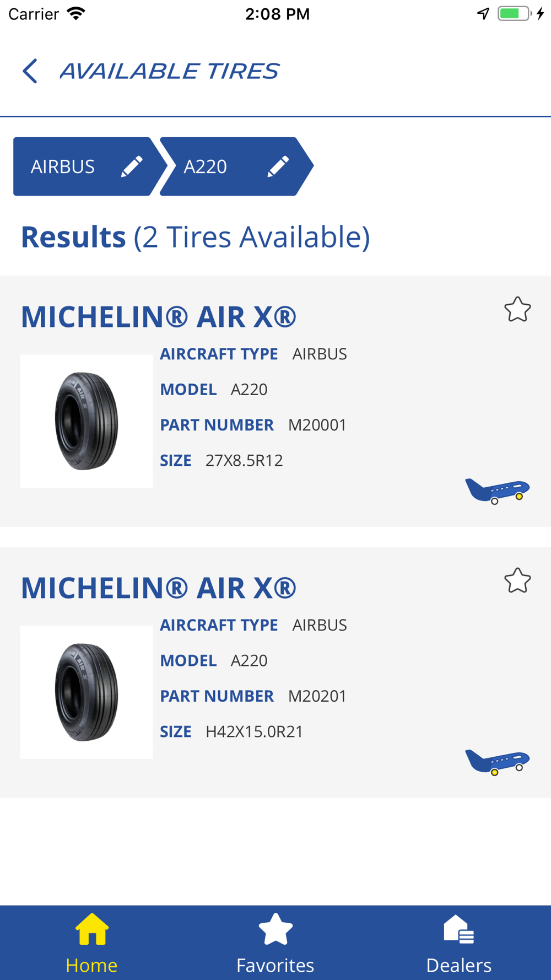Select second MICHELIN AIR X title
551x980 pixels.
159,588
